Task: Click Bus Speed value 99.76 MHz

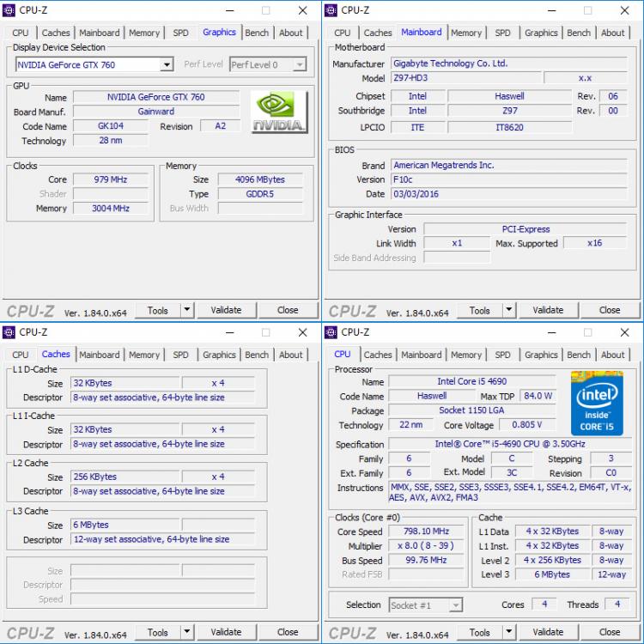Action: pos(426,560)
